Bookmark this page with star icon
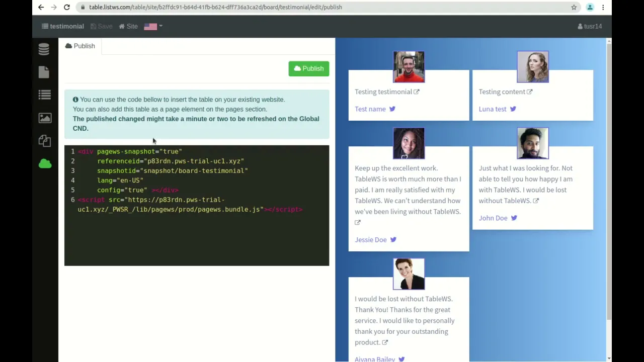The height and width of the screenshot is (362, 644). (x=574, y=7)
